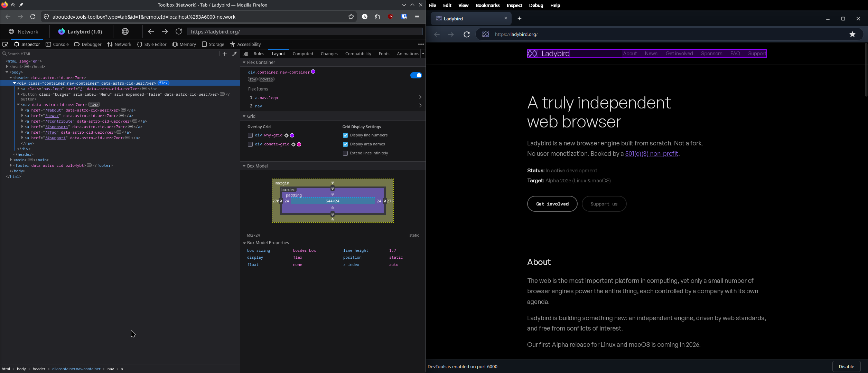The width and height of the screenshot is (868, 373).
Task: Click the site identity icon in Firefox URL bar
Action: tap(46, 17)
